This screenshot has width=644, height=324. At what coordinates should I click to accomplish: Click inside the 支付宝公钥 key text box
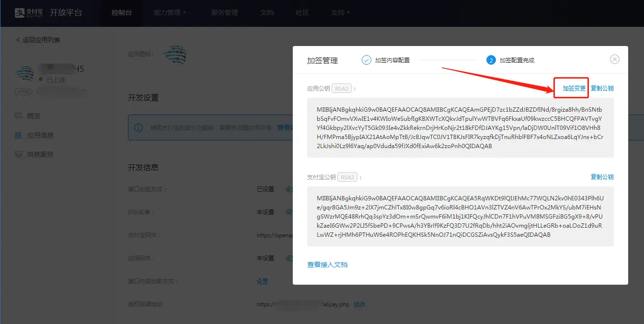pos(460,216)
